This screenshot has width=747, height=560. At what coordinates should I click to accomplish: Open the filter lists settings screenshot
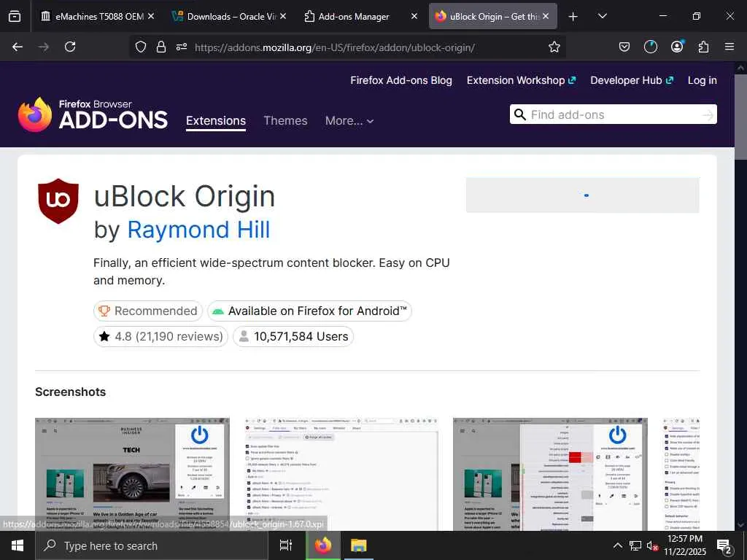341,474
